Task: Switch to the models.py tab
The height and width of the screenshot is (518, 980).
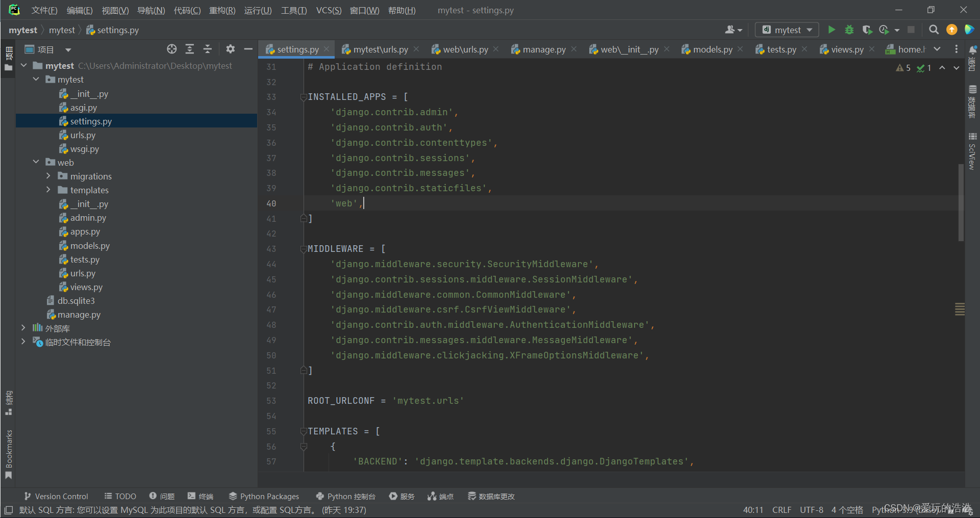Action: (x=712, y=49)
